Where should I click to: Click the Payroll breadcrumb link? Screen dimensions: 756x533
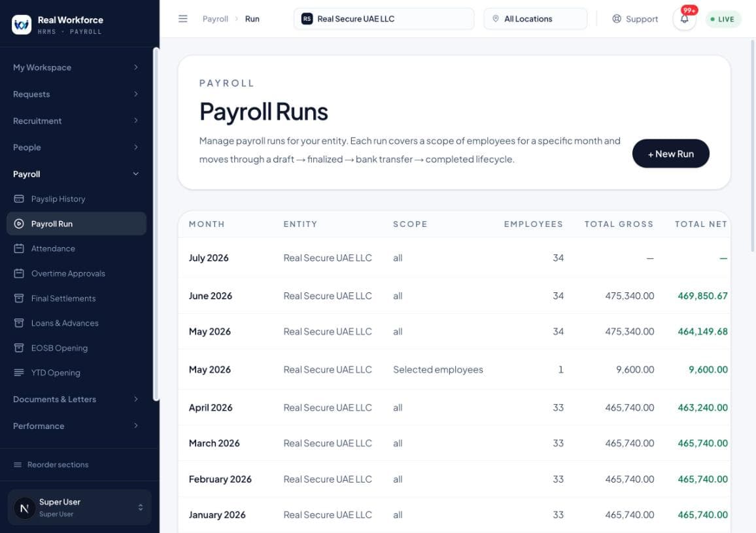pyautogui.click(x=215, y=19)
